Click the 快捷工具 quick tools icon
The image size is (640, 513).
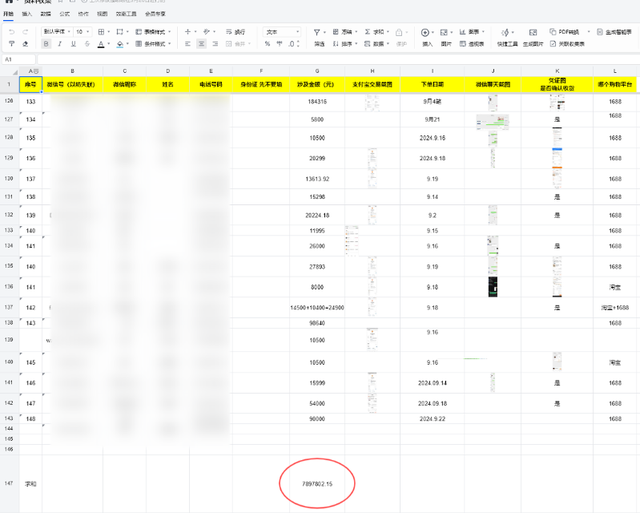pos(505,32)
